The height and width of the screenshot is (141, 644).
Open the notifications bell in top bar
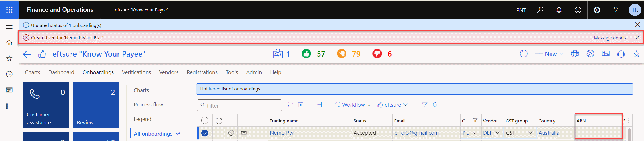[x=559, y=10]
